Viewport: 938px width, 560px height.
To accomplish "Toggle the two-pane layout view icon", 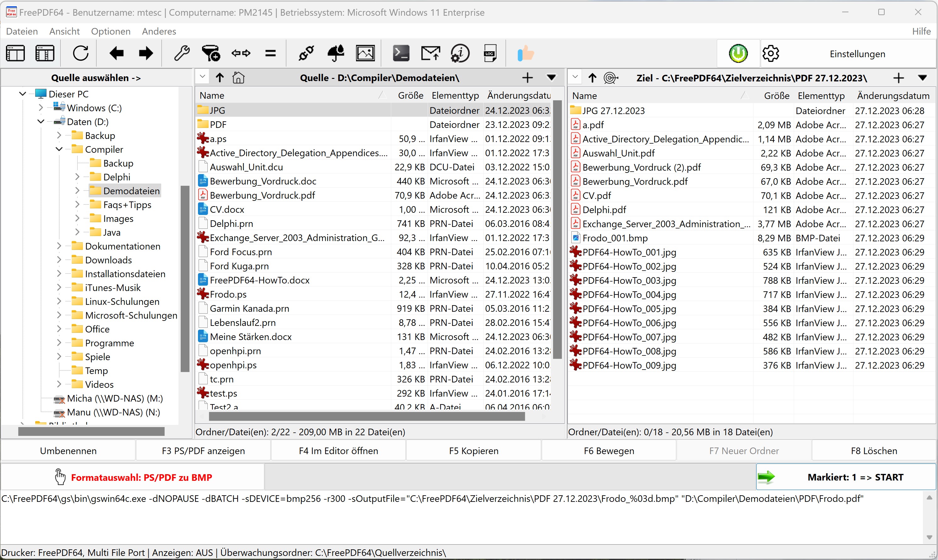I will coord(15,53).
